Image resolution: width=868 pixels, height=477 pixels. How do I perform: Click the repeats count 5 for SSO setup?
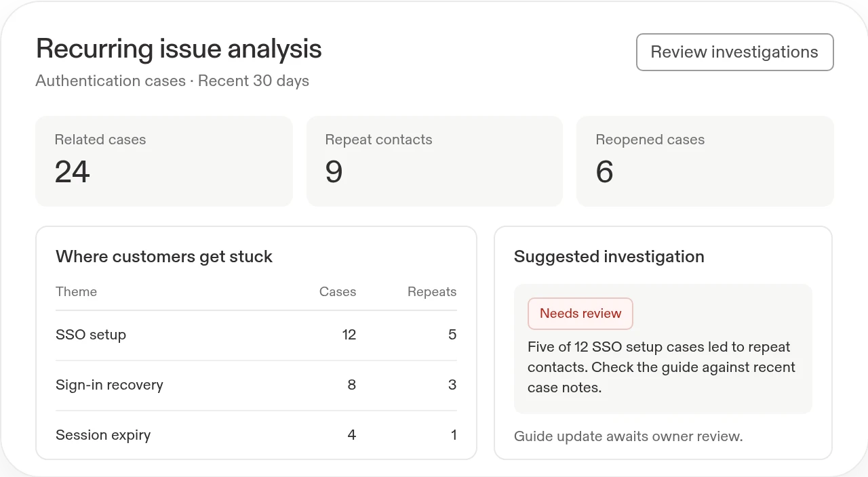[x=452, y=335]
